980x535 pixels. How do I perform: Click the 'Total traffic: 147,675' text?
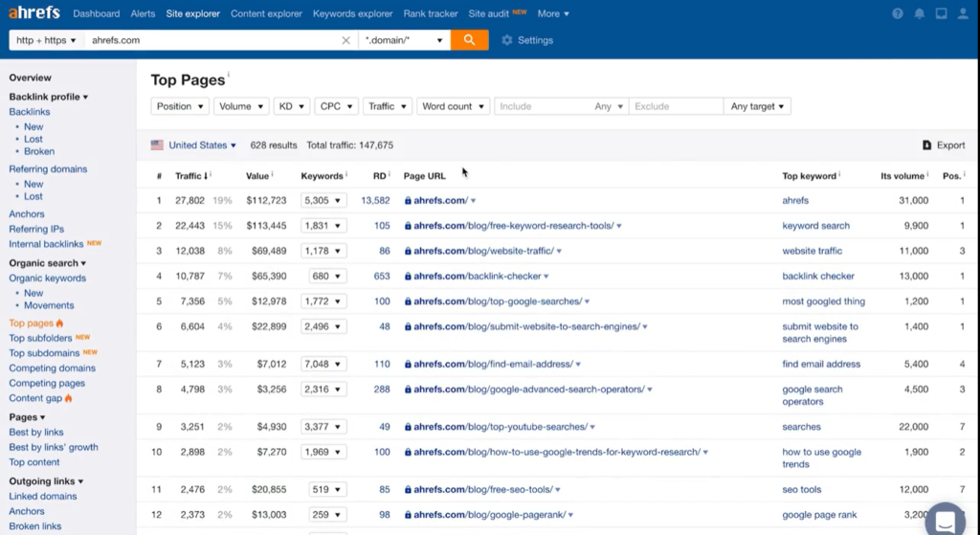(350, 145)
